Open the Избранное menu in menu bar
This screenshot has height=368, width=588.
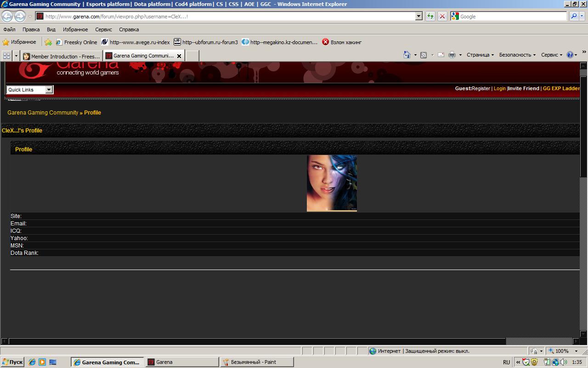point(75,29)
